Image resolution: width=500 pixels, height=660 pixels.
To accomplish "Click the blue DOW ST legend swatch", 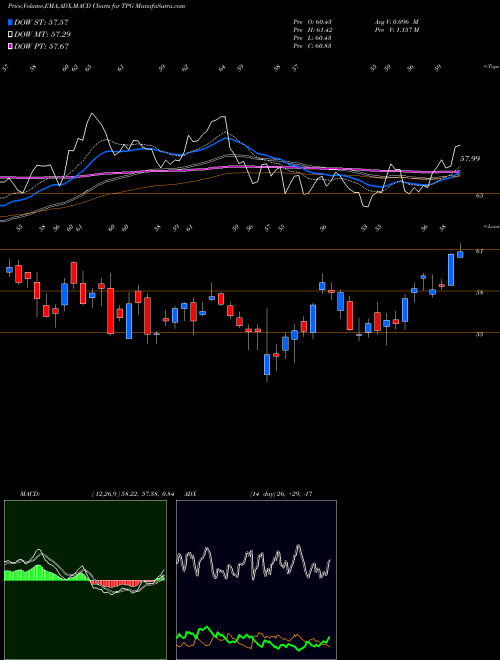I will point(10,22).
